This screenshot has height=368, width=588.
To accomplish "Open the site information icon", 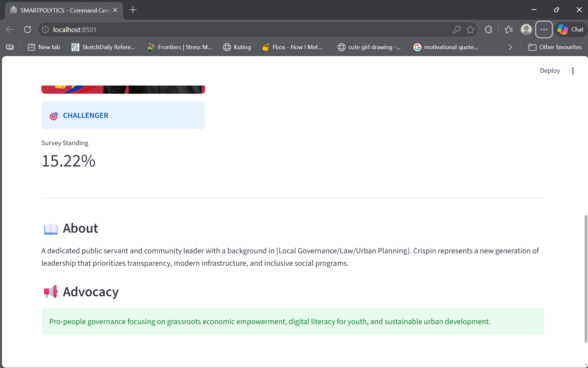I will pos(45,29).
